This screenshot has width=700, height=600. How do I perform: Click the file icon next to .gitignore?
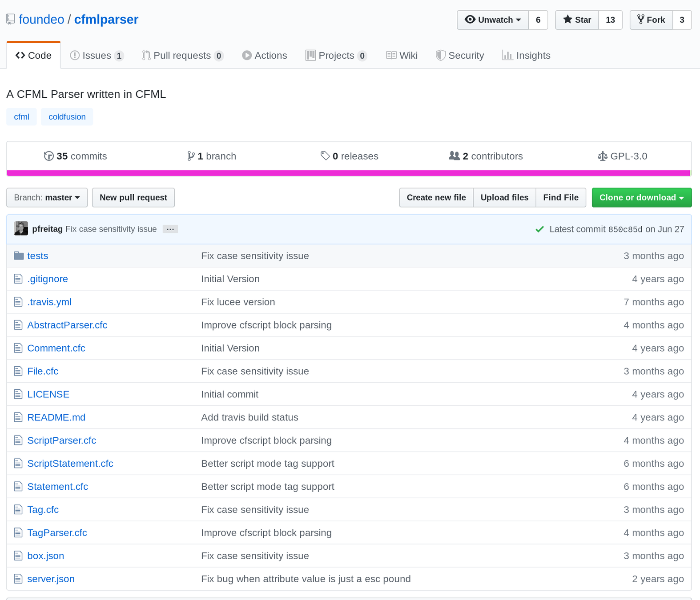pyautogui.click(x=18, y=279)
